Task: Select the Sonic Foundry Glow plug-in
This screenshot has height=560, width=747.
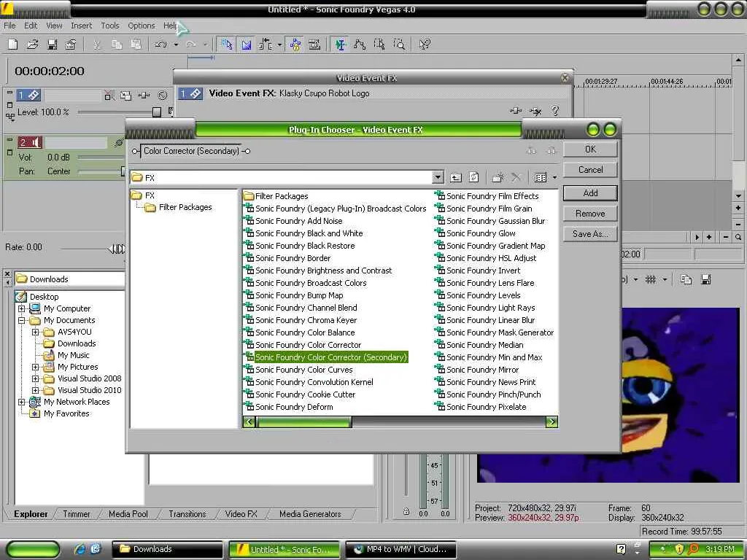Action: pos(481,233)
